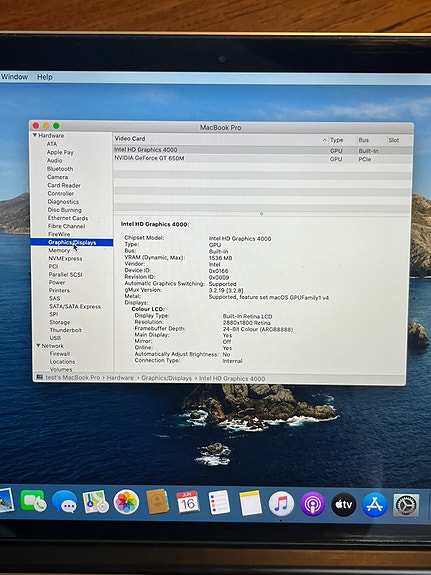431x575 pixels.
Task: Open Reminders in the Dock
Action: [219, 502]
